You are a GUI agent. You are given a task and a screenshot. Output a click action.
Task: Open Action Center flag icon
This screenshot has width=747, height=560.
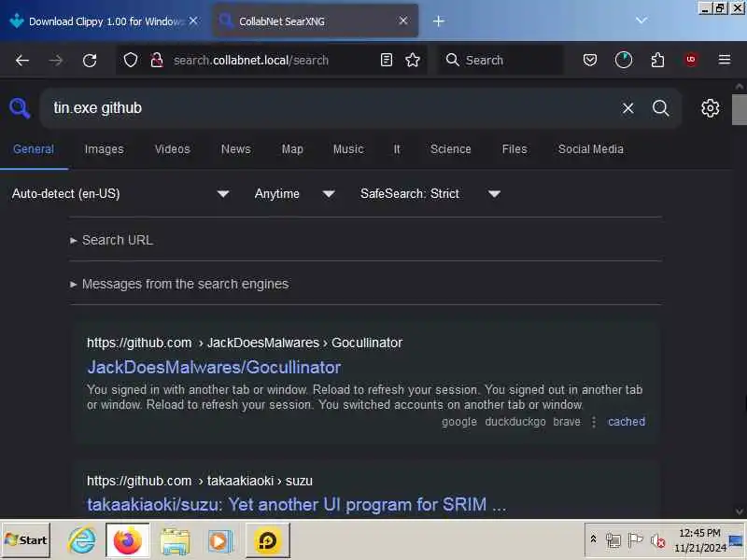pyautogui.click(x=635, y=540)
